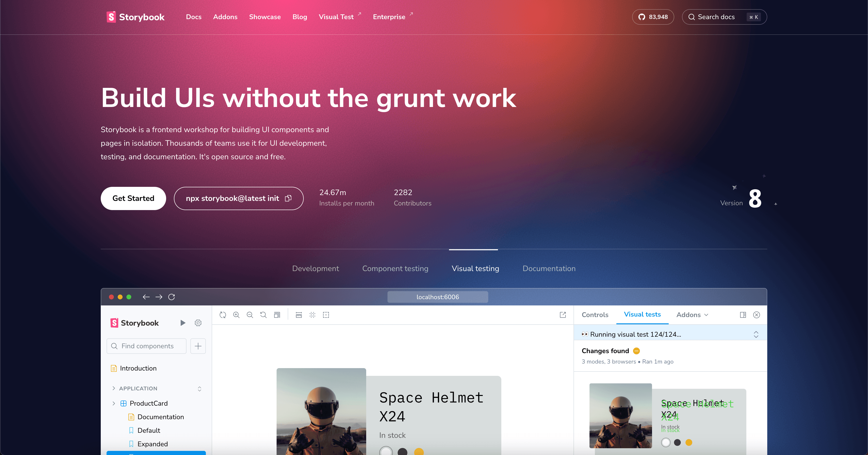Click the play button beside Storybook sidebar logo
868x455 pixels.
(x=183, y=323)
